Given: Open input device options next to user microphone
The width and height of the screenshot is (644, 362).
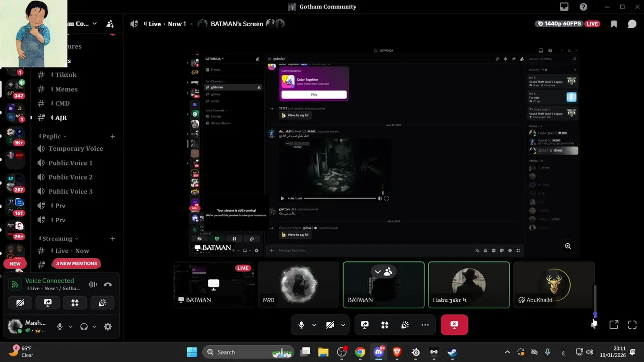Looking at the screenshot, I should [70, 327].
